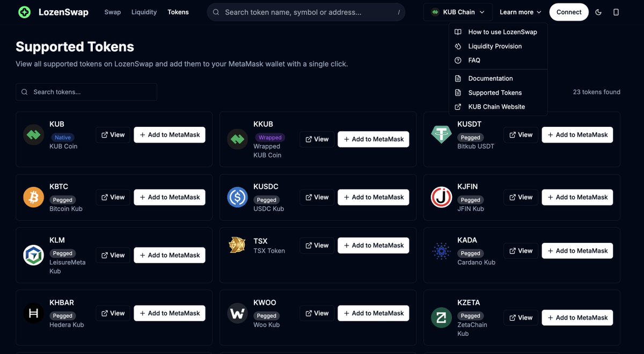Click the KHBAR Hedera logo
Screen dimensions: 644x354
point(34,313)
